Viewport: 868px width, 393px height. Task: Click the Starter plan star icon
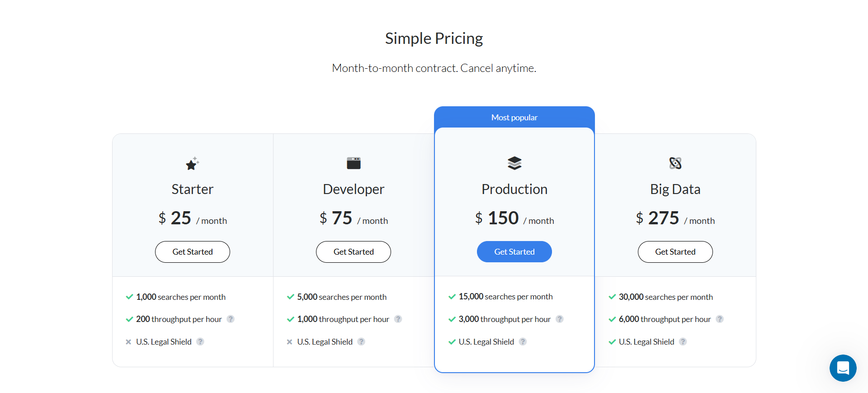[192, 163]
